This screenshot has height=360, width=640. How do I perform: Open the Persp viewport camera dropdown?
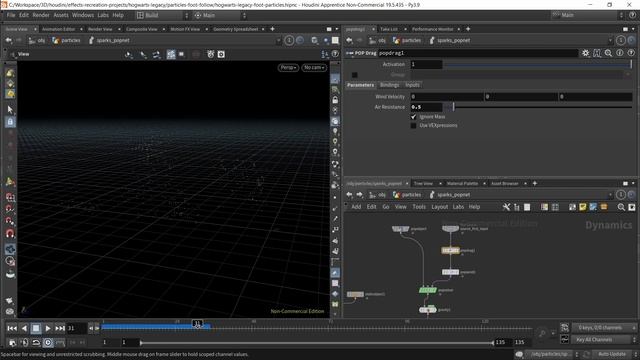288,68
